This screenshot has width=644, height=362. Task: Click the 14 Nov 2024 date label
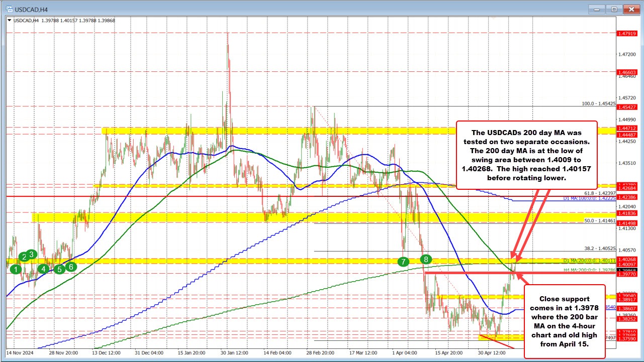(20, 353)
